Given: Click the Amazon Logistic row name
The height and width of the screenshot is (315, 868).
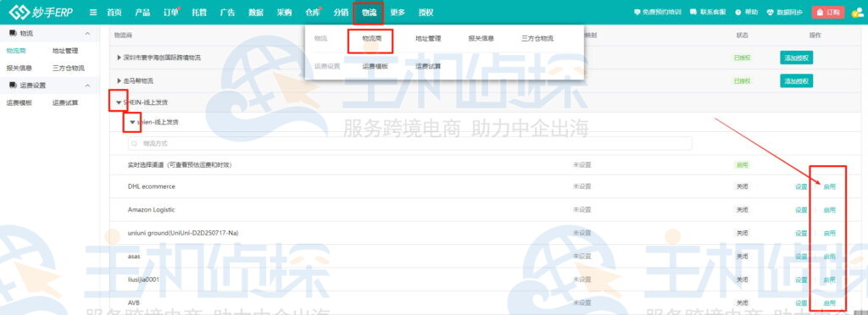Looking at the screenshot, I should tap(151, 210).
